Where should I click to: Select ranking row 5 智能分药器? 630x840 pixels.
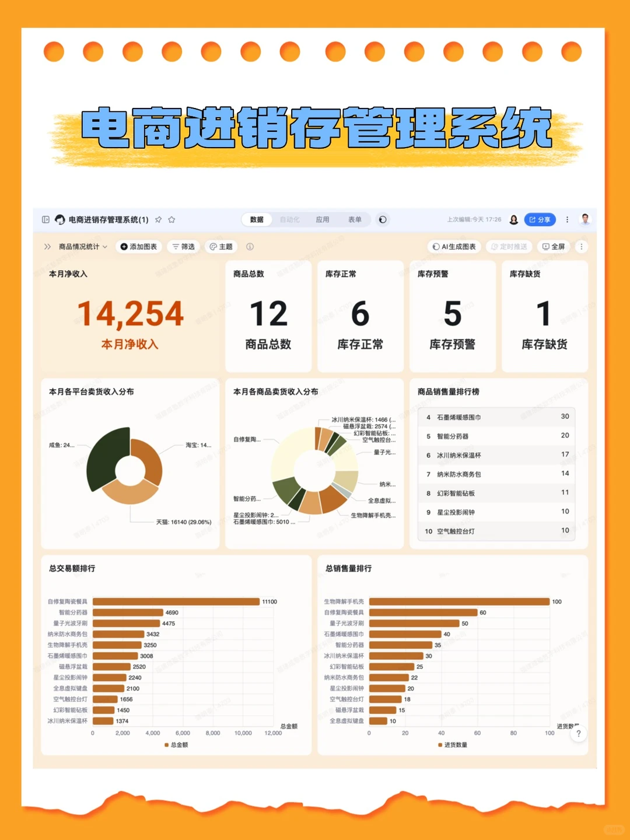click(x=497, y=436)
